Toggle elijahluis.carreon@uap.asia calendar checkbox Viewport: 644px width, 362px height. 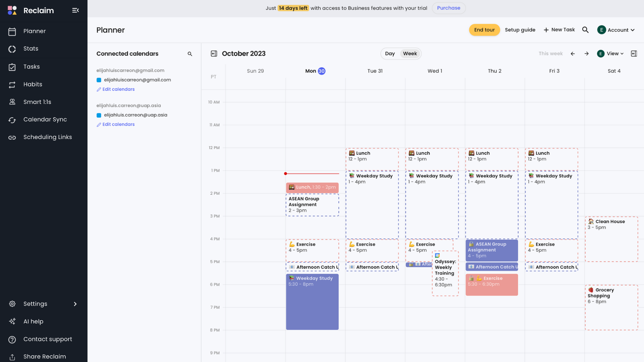click(99, 115)
